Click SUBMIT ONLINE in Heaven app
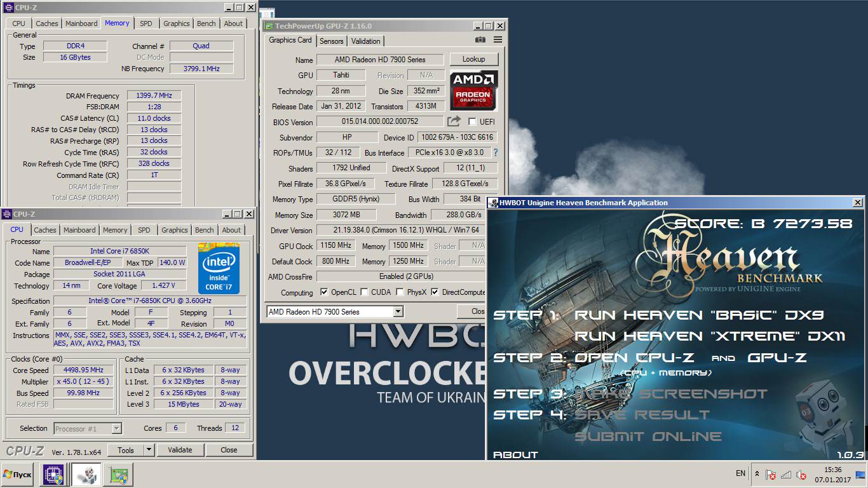Screen dimensions: 868x488 click(x=648, y=437)
